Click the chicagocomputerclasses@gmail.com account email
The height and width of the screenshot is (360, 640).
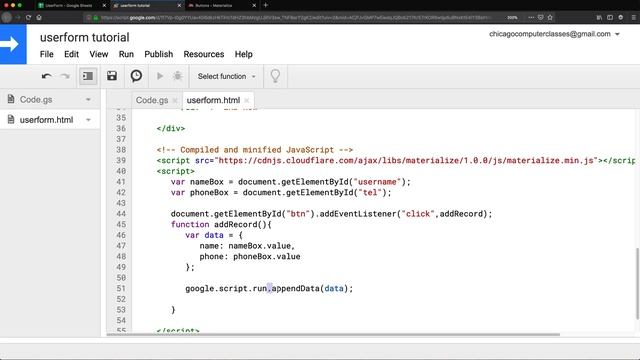click(550, 34)
